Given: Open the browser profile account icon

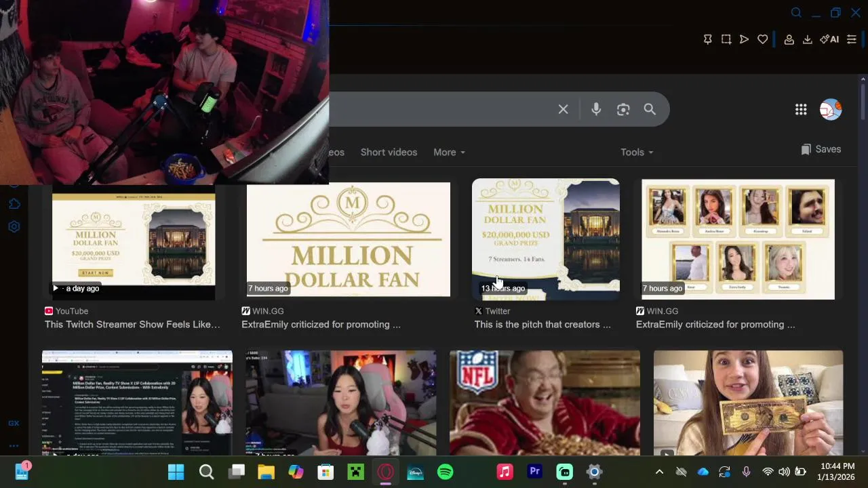Looking at the screenshot, I should tap(789, 39).
